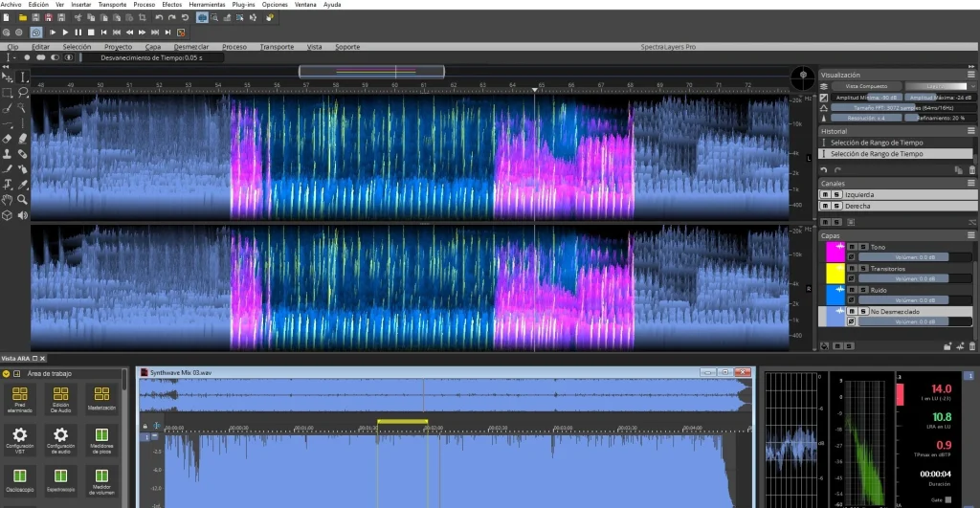Select the time range selection tool
This screenshot has width=980, height=508.
tap(23, 77)
